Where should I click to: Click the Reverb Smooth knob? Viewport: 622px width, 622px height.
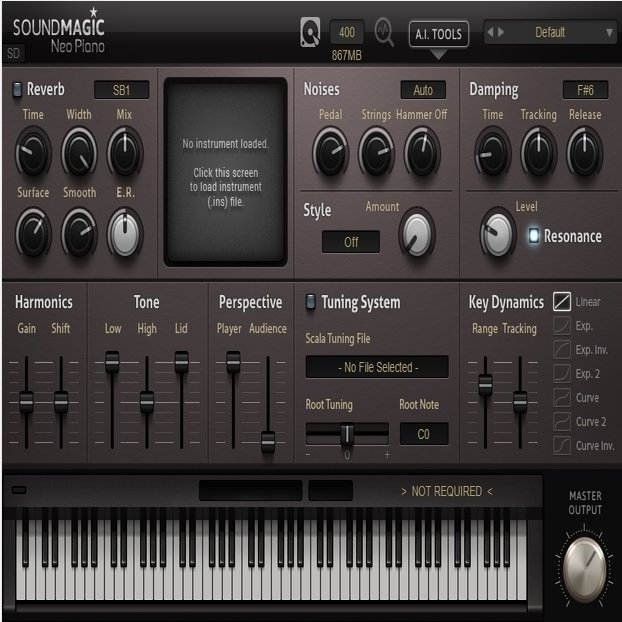click(x=79, y=234)
